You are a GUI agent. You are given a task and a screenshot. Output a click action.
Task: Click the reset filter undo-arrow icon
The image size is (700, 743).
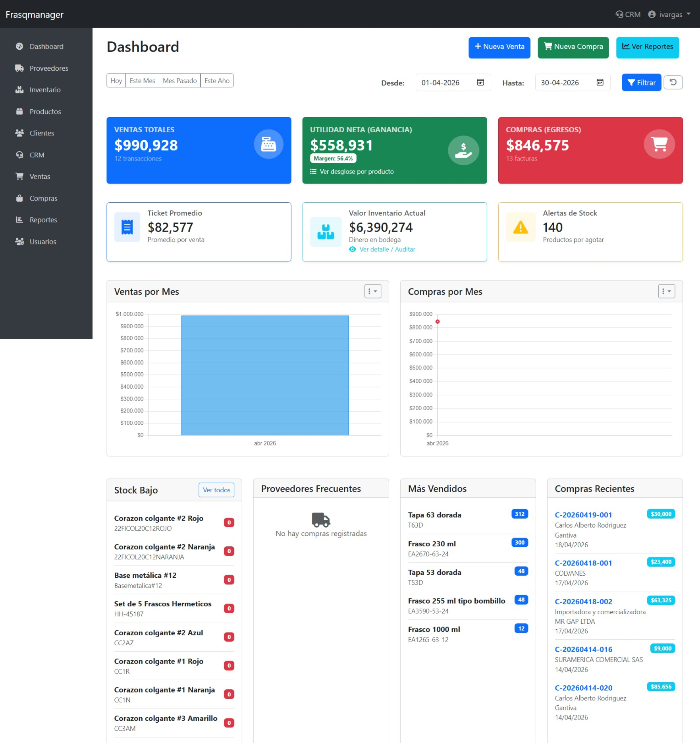pyautogui.click(x=673, y=82)
